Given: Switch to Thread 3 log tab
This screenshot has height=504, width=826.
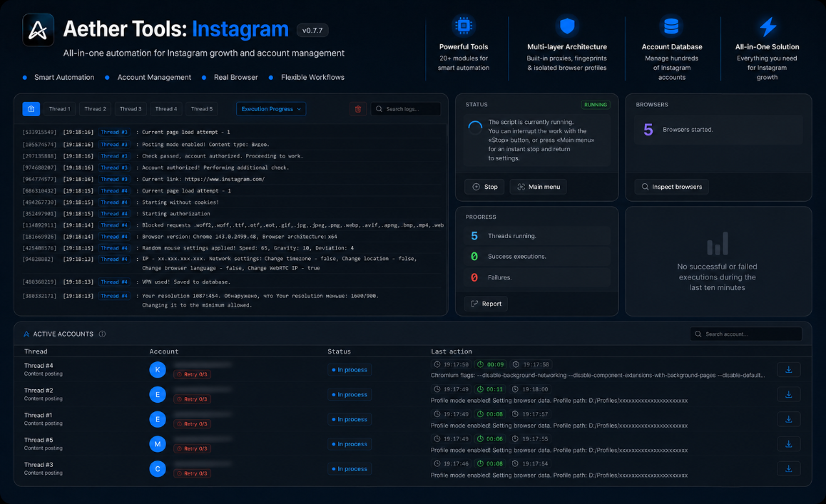Looking at the screenshot, I should coord(131,109).
